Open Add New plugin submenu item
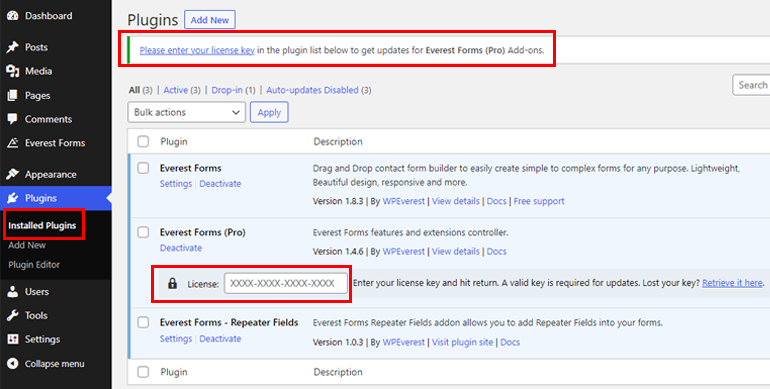The image size is (770, 389). point(27,245)
